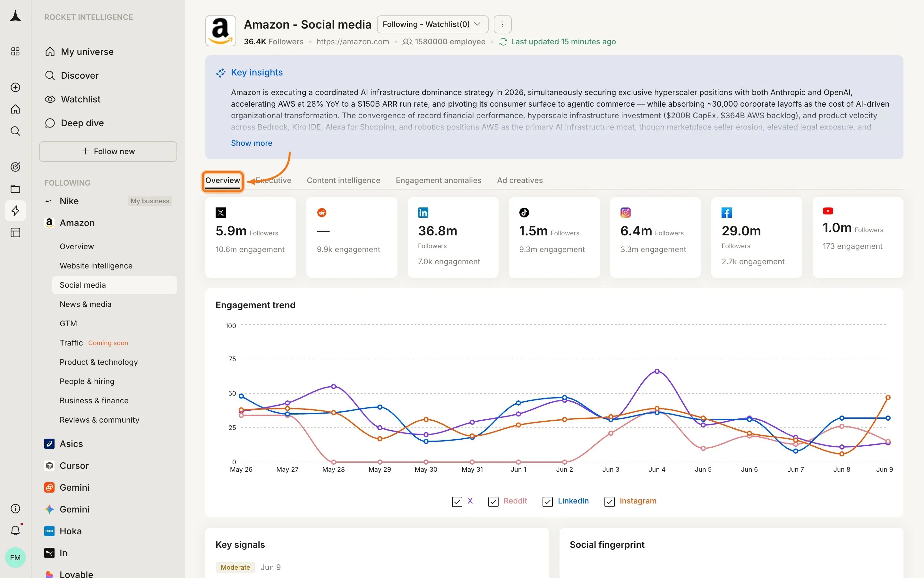The image size is (924, 578).
Task: Switch to the Ad creatives tab
Action: point(520,180)
